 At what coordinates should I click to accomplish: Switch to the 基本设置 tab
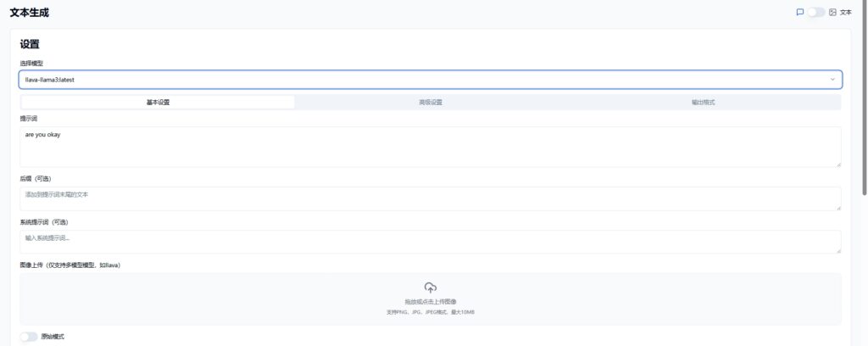158,103
